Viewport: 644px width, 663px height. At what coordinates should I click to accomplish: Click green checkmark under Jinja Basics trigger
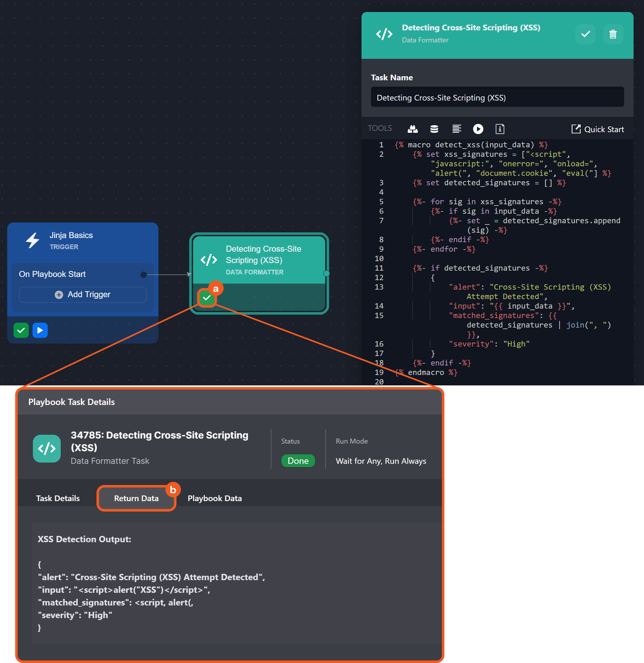(x=21, y=330)
